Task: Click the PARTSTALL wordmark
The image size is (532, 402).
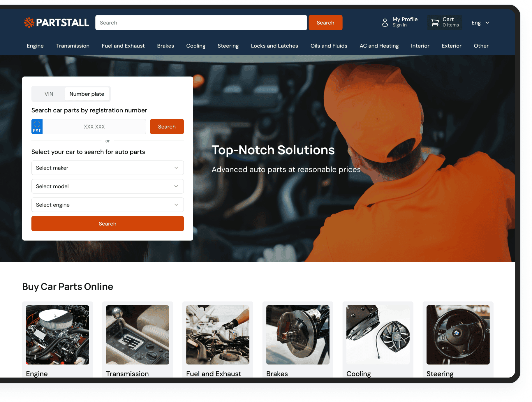Action: [62, 23]
